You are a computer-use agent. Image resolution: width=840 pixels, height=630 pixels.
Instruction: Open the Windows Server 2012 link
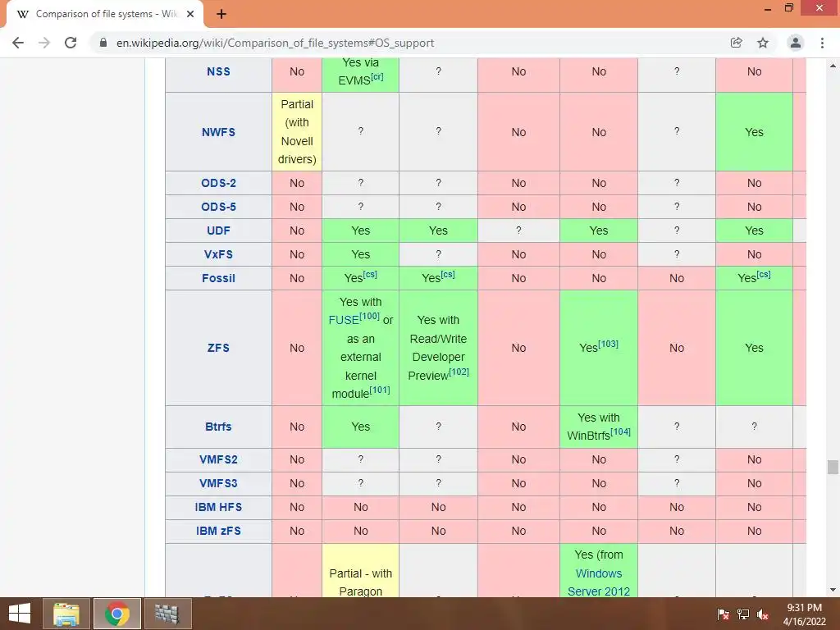pos(599,582)
